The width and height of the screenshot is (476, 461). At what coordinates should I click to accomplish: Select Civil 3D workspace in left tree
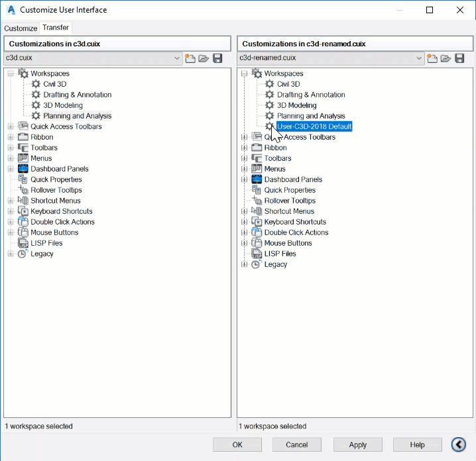54,84
